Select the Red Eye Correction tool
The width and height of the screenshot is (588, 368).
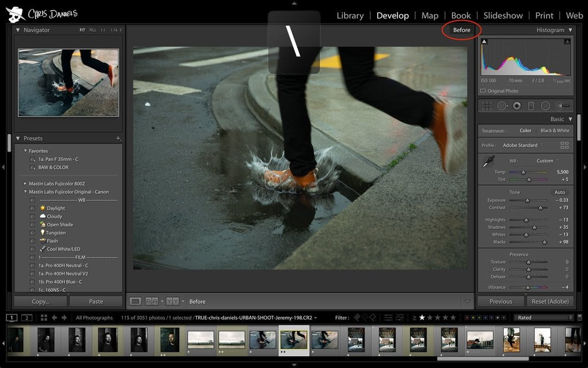[517, 106]
